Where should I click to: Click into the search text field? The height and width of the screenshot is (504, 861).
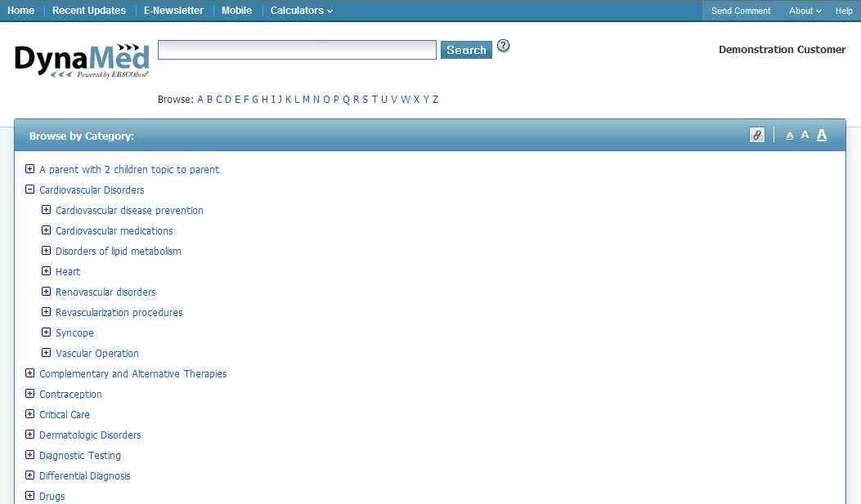point(297,50)
